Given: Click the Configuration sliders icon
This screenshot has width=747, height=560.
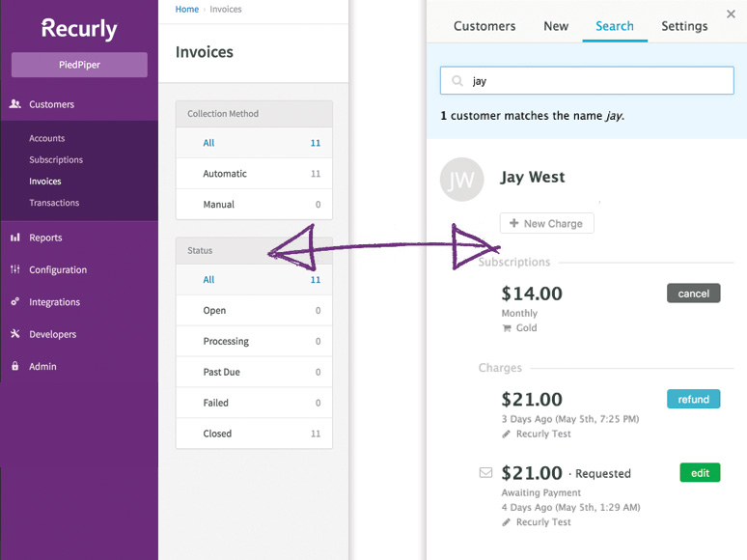Looking at the screenshot, I should (15, 269).
